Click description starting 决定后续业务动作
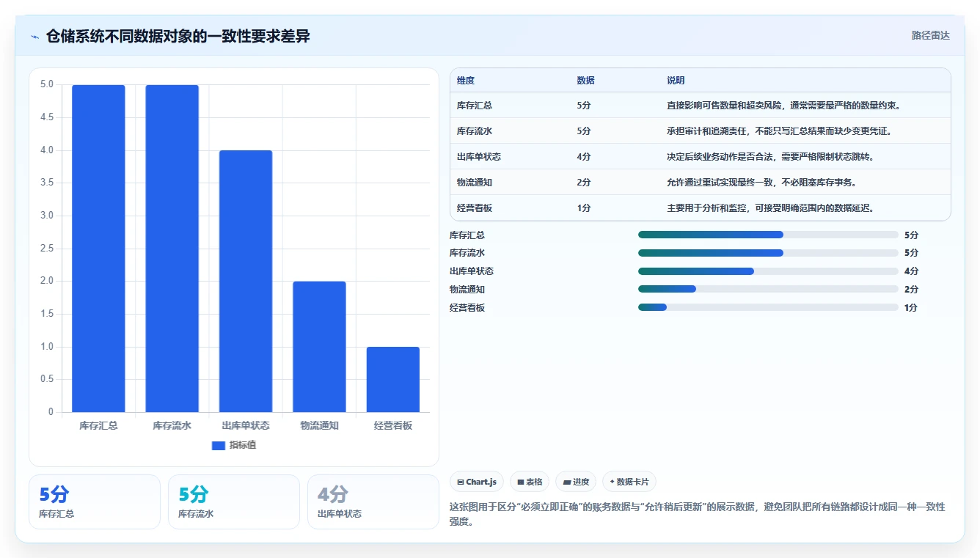Screen dimensions: 980x558 770,157
